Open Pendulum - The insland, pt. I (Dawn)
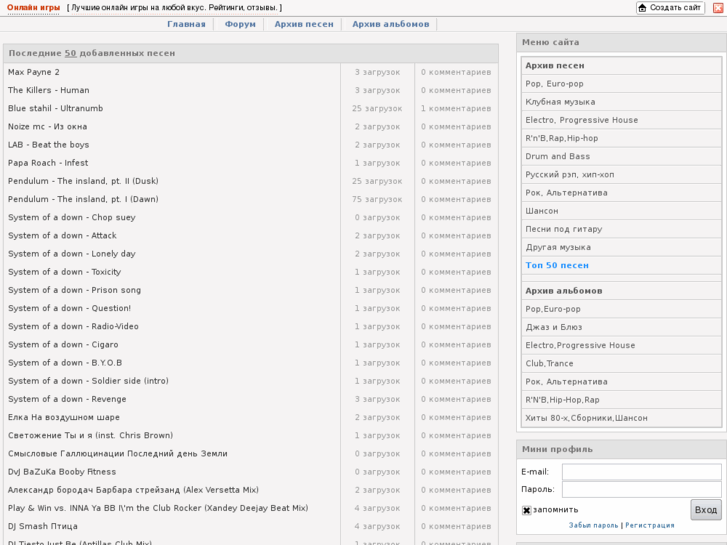Viewport: 727px width, 545px height. [83, 199]
